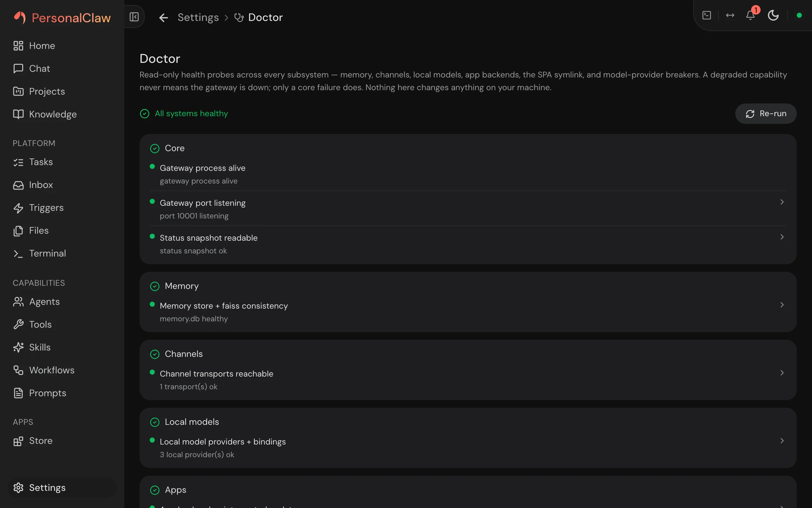Click the Settings gear icon in the sidebar

[x=18, y=488]
